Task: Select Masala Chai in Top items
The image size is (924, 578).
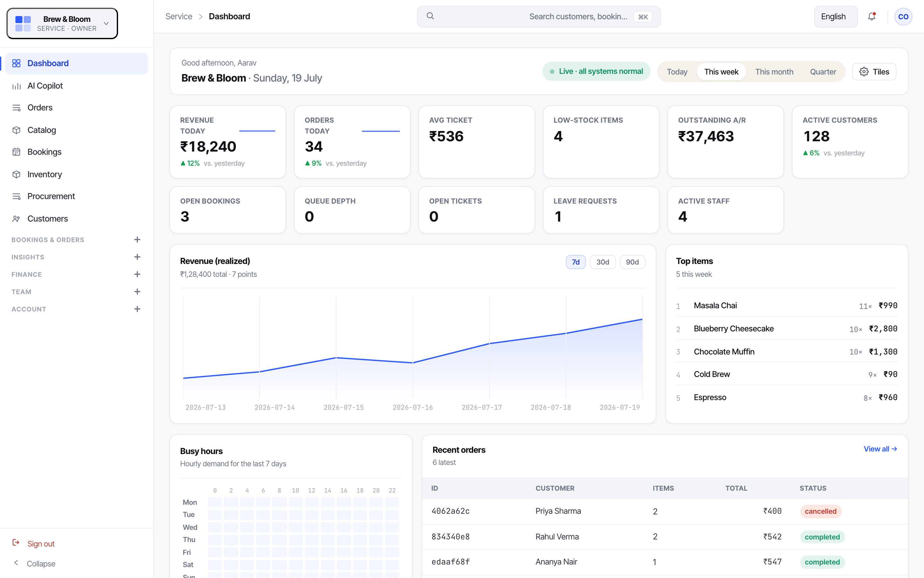Action: pyautogui.click(x=787, y=305)
